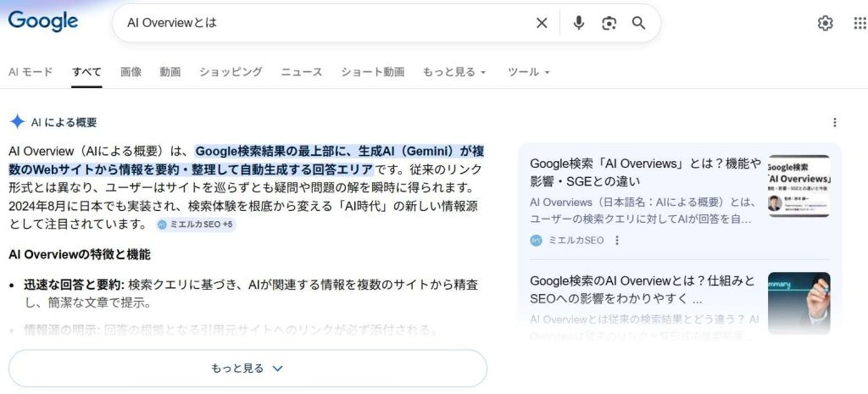This screenshot has height=394, width=868.
Task: Expand the AI overview with もっと見る
Action: point(248,369)
